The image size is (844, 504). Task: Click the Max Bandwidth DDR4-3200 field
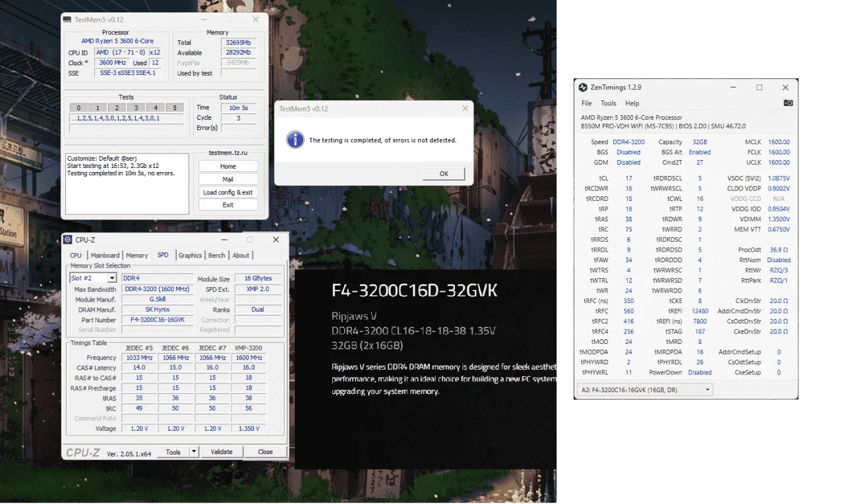pos(158,289)
